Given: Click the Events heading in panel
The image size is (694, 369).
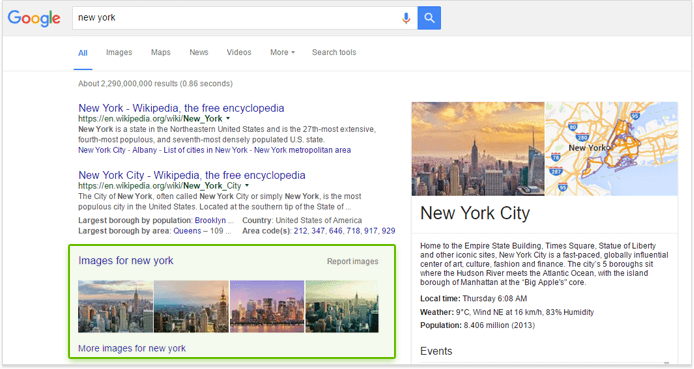Looking at the screenshot, I should coord(436,351).
